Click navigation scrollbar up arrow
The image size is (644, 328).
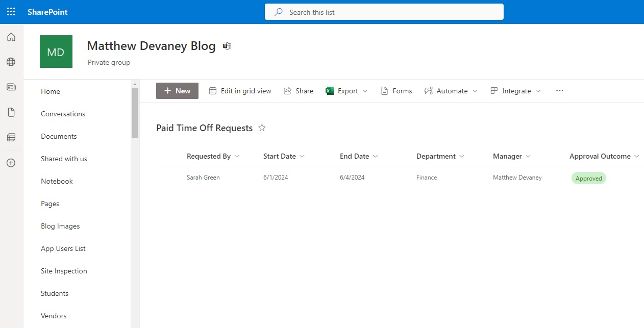(x=135, y=84)
